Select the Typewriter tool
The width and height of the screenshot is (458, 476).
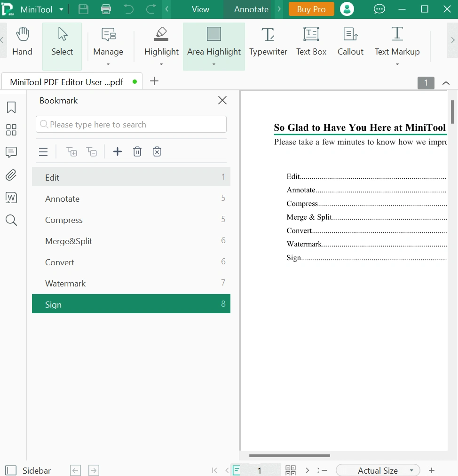click(268, 41)
